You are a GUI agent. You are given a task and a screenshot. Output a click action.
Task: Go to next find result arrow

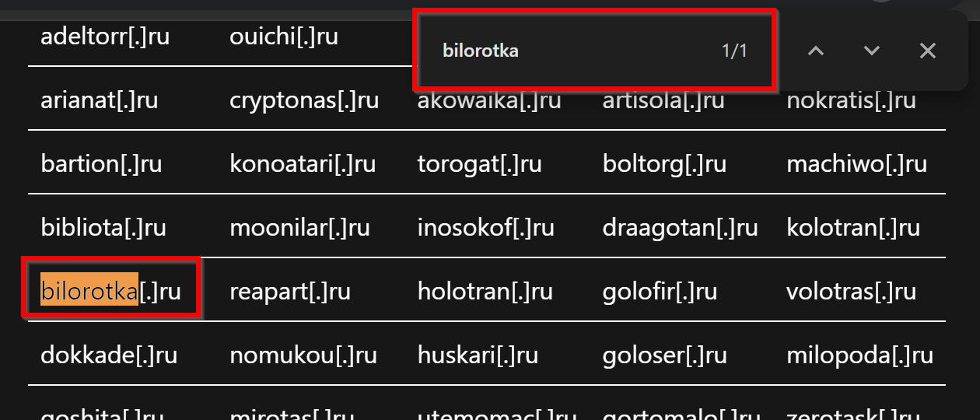pyautogui.click(x=872, y=51)
